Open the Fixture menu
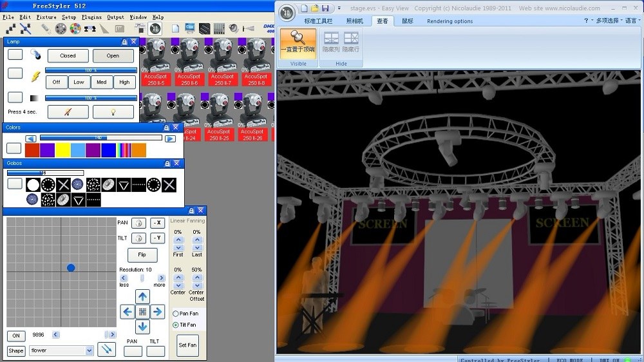This screenshot has width=644, height=362. point(46,17)
